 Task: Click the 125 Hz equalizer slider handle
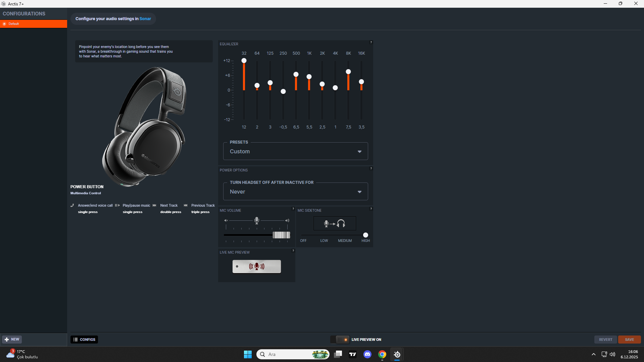[270, 83]
